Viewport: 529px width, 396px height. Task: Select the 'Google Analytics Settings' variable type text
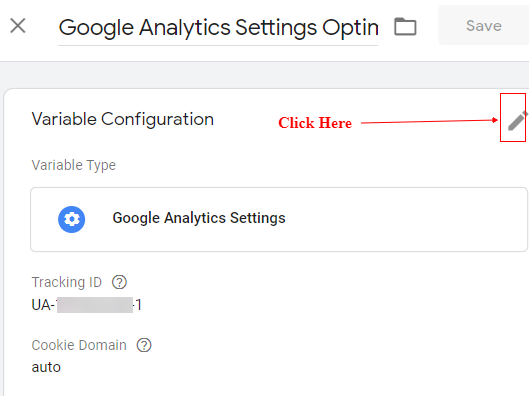(199, 218)
